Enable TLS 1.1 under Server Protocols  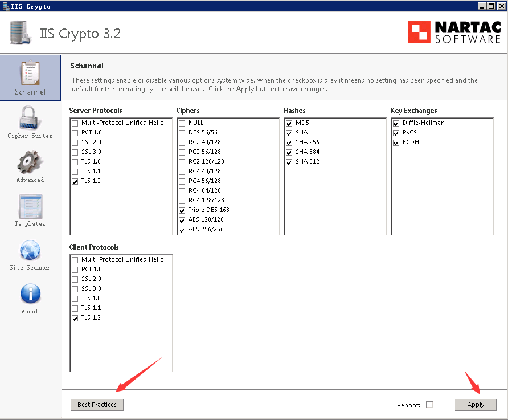75,171
